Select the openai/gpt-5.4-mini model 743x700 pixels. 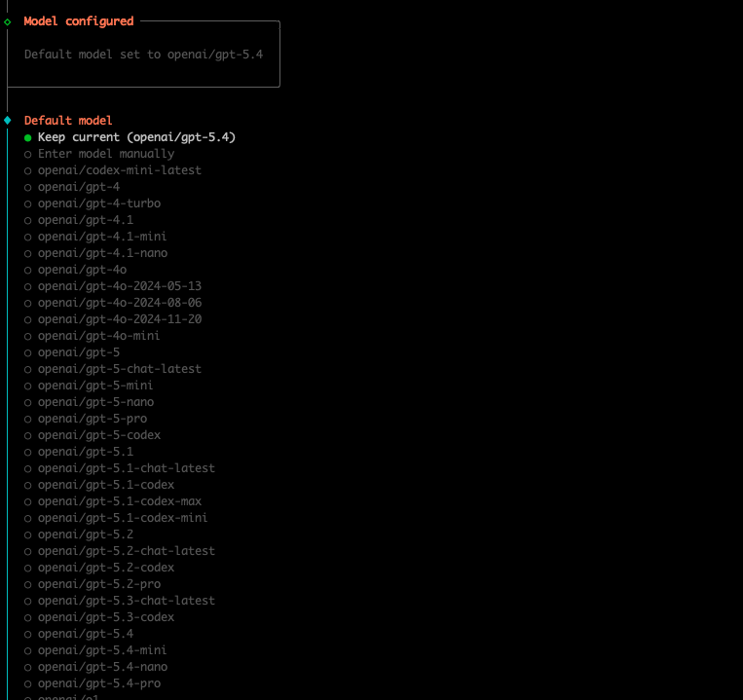click(x=102, y=650)
